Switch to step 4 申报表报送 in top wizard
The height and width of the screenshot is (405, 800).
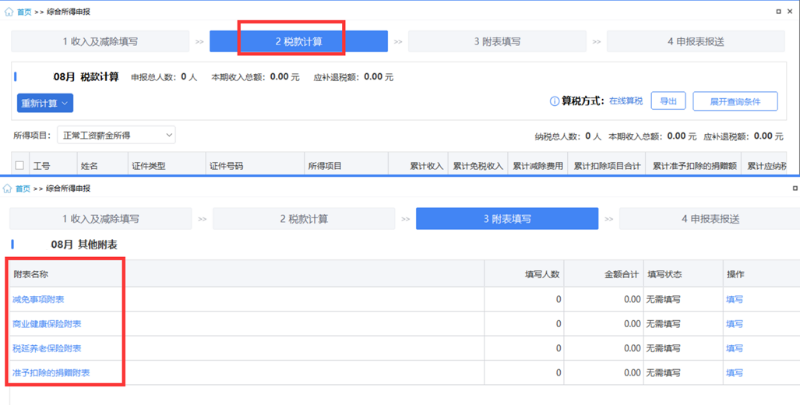(x=694, y=42)
